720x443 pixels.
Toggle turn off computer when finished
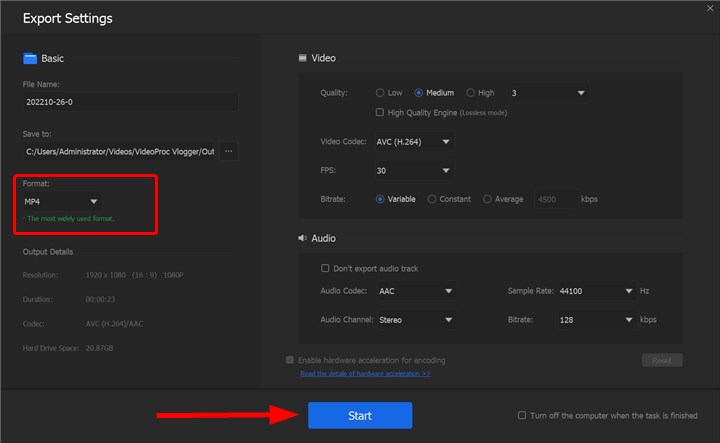coord(522,415)
